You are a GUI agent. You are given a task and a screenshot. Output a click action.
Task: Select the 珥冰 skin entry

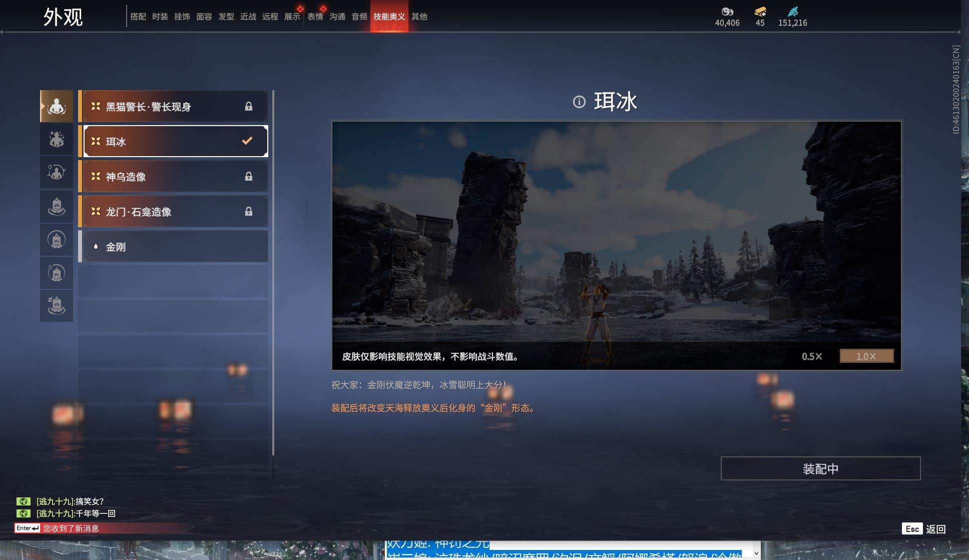pos(173,141)
